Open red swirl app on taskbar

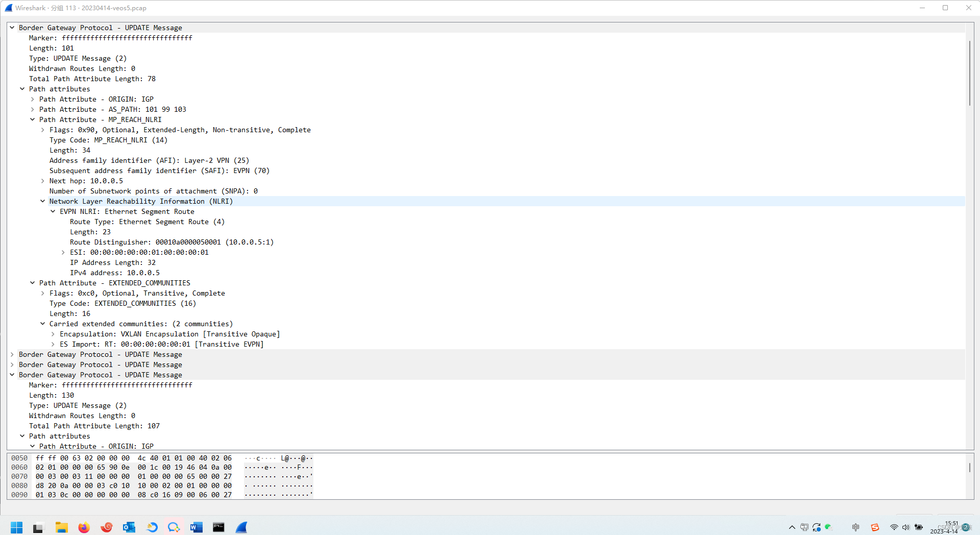pos(107,527)
